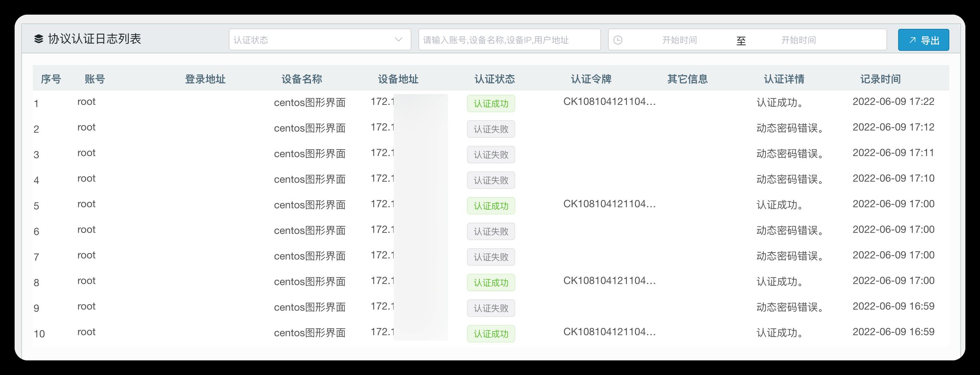Click centos图形界面 device name in row 3
Image resolution: width=980 pixels, height=375 pixels.
(x=309, y=154)
